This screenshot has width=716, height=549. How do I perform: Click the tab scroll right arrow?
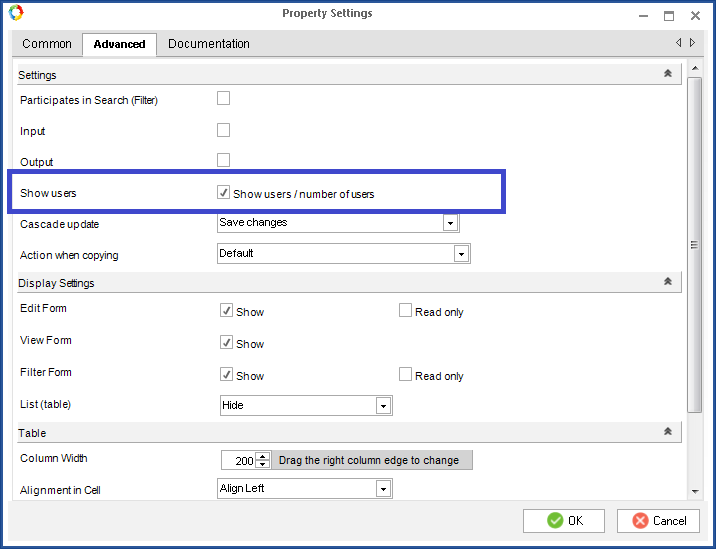692,42
